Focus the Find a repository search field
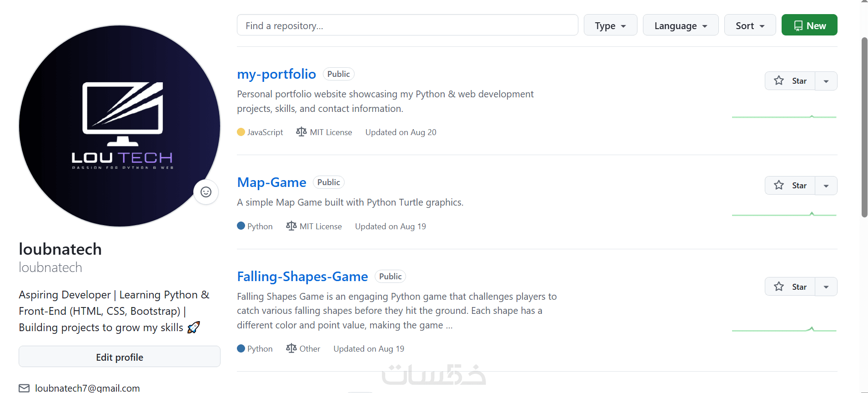868x393 pixels. [407, 25]
